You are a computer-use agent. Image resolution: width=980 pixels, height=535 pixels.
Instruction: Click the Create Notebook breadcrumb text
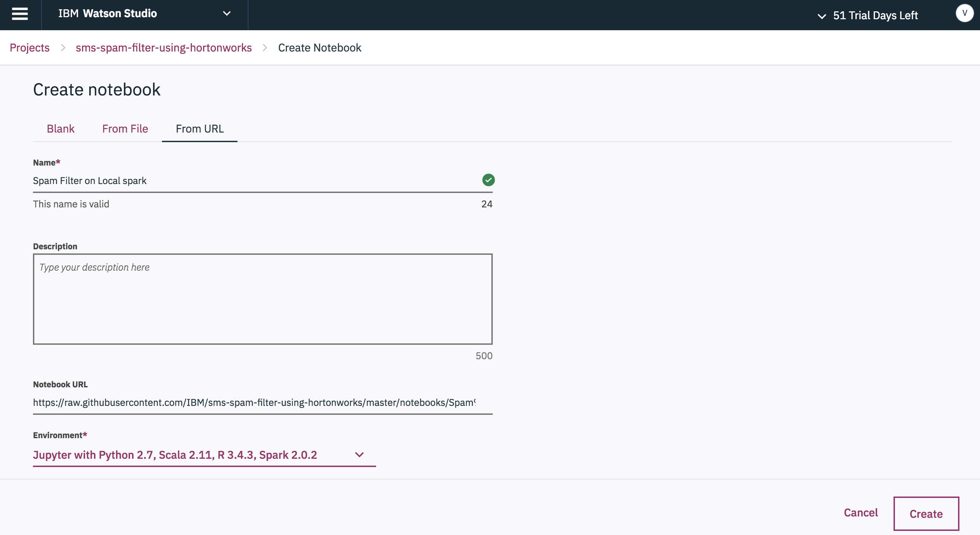tap(319, 48)
